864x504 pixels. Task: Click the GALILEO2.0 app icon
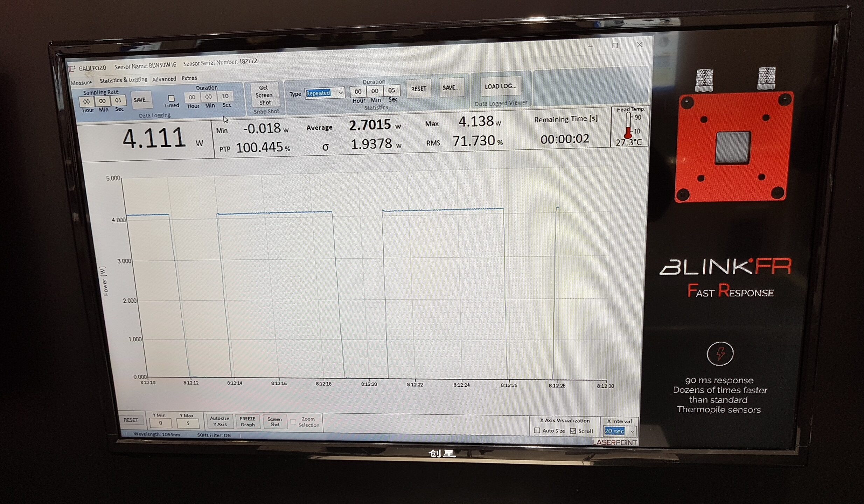click(72, 69)
